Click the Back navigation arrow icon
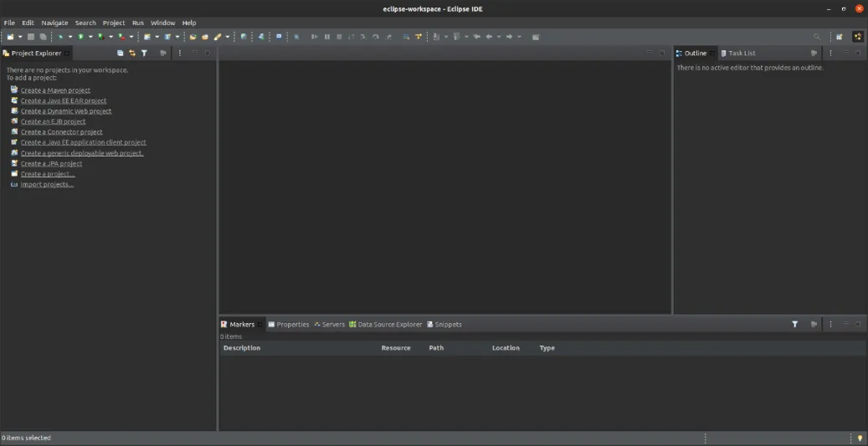 pyautogui.click(x=489, y=37)
